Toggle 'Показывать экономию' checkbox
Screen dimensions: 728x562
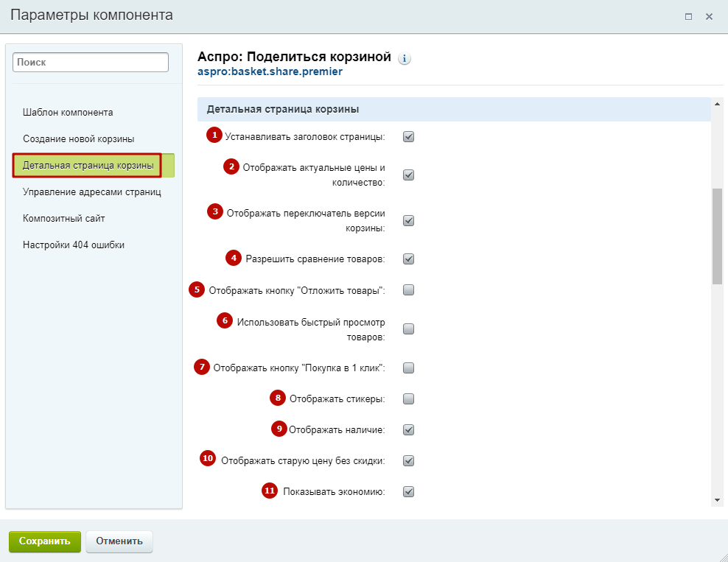coord(408,491)
